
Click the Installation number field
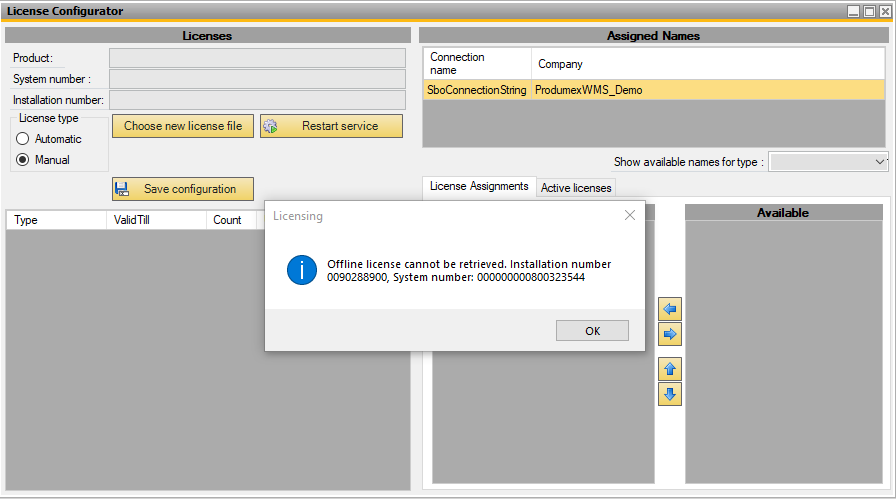click(x=257, y=100)
